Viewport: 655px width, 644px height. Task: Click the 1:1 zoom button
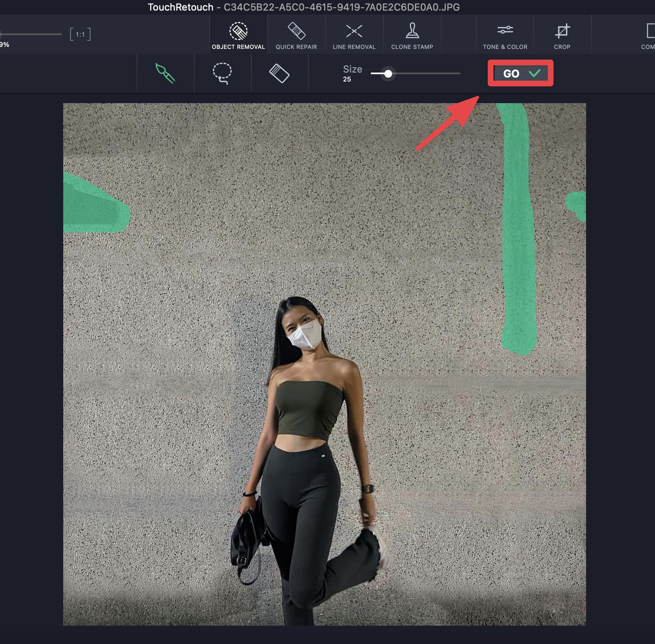pos(80,34)
